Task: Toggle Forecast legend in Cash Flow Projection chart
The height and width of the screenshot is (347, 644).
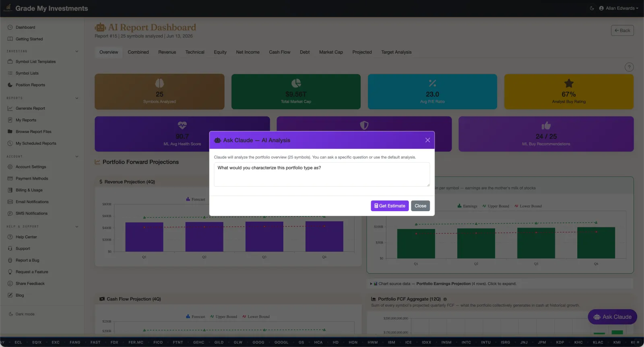Action: pyautogui.click(x=196, y=317)
